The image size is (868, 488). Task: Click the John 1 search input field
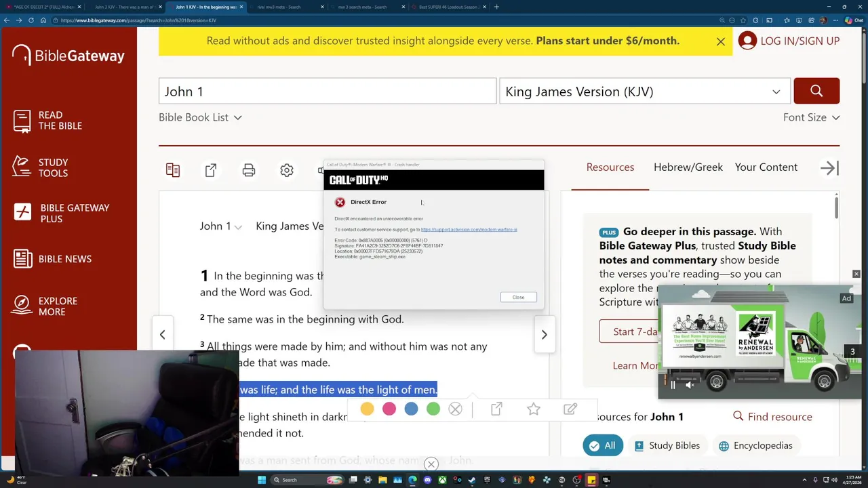pos(328,91)
